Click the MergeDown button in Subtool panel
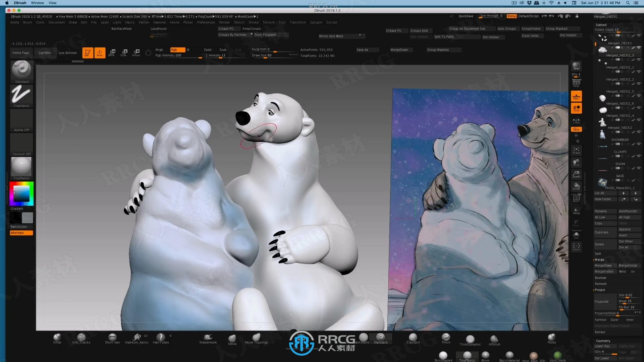 coord(605,265)
